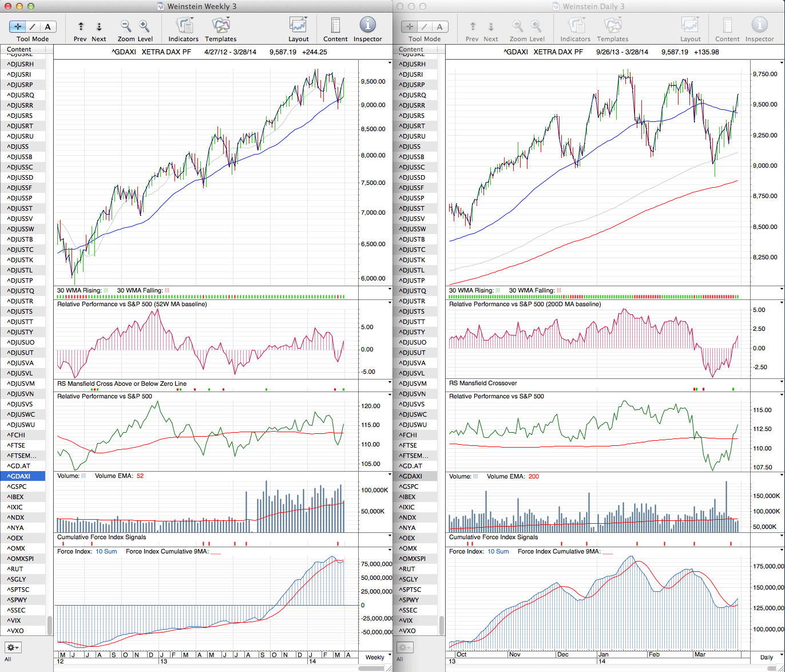Toggle the Content panel in Weekly window
This screenshot has width=785, height=672.
335,26
